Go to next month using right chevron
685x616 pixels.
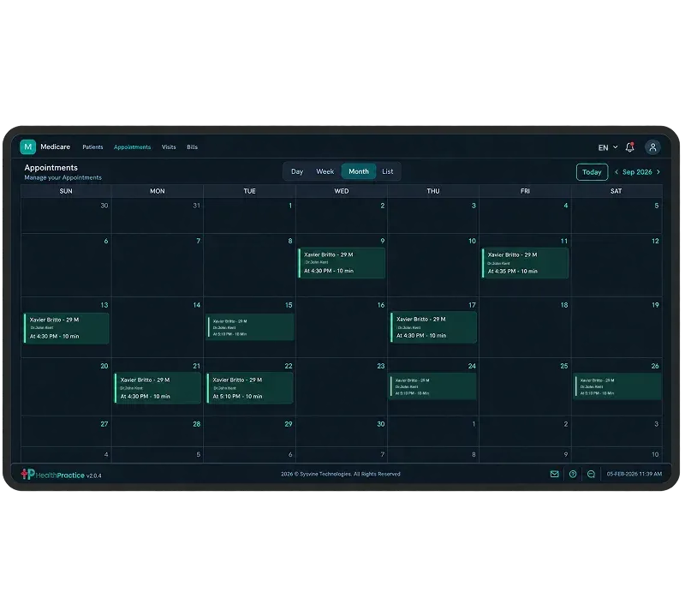tap(658, 172)
